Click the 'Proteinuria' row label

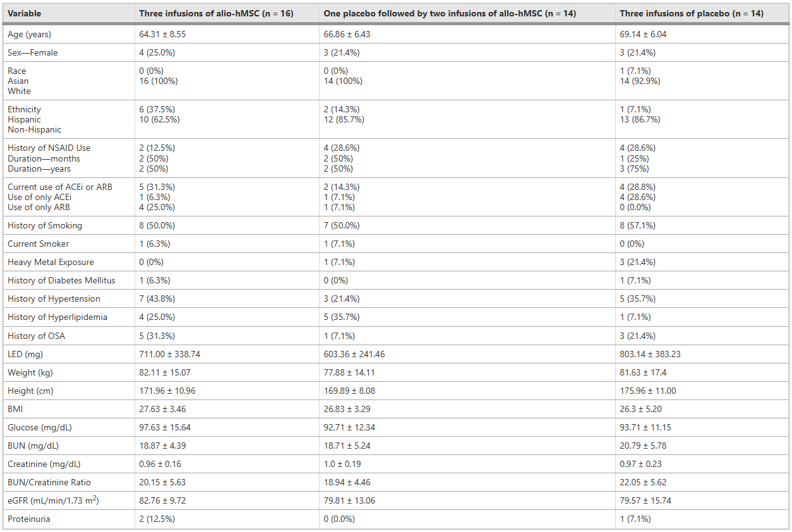click(x=29, y=519)
